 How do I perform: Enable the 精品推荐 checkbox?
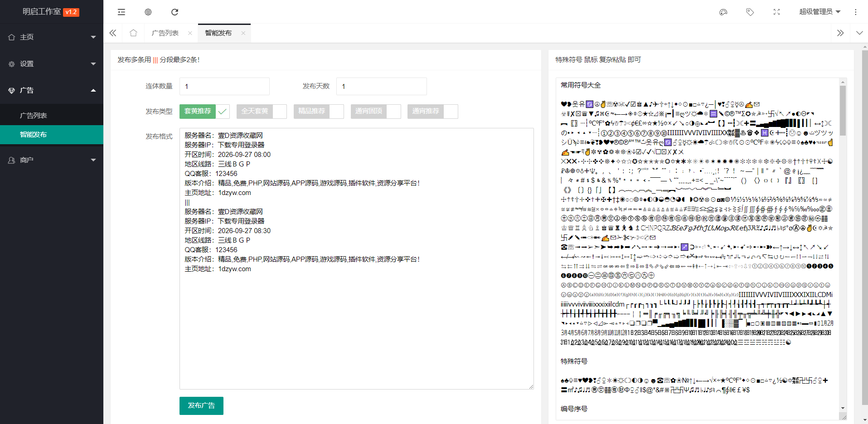click(x=319, y=111)
